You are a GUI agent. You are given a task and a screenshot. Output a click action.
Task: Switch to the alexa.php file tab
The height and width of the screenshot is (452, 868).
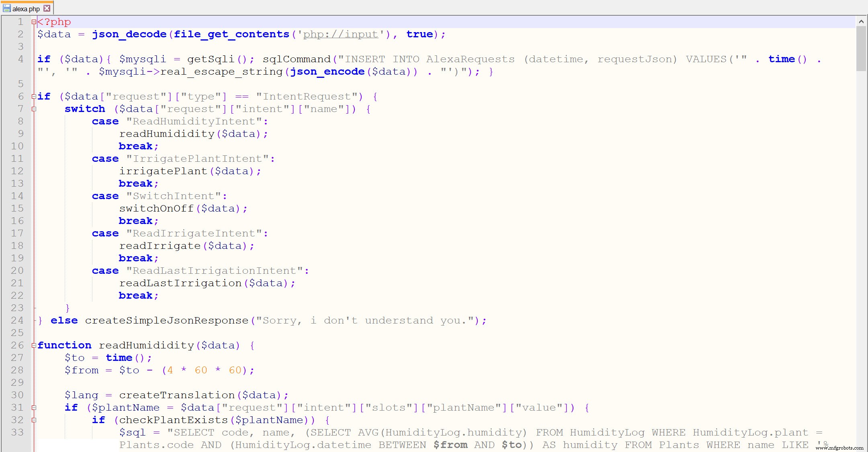coord(26,8)
